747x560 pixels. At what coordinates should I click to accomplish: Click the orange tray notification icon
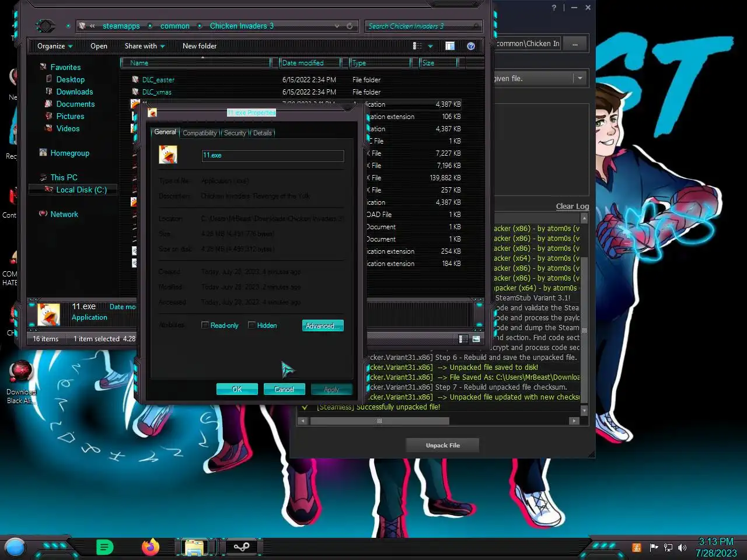coord(637,547)
